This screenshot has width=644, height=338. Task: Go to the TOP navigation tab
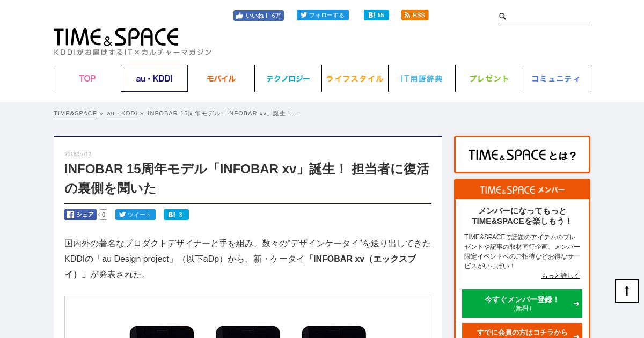[87, 78]
